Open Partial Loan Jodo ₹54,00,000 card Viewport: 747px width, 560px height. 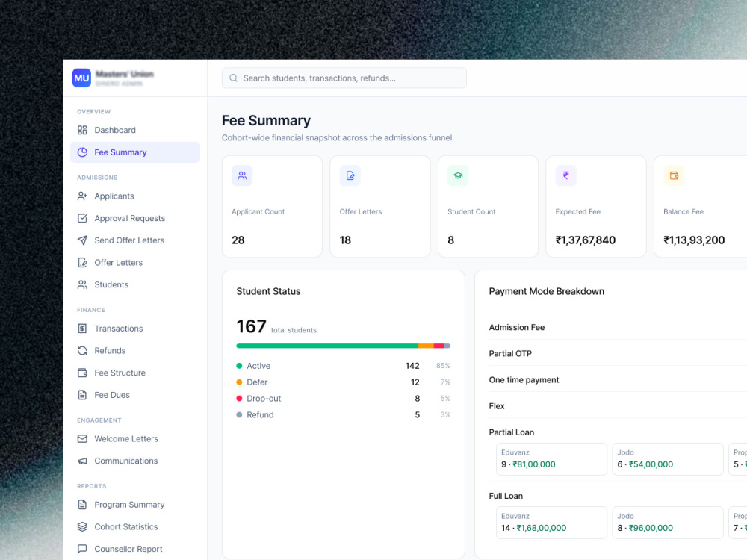coord(667,459)
